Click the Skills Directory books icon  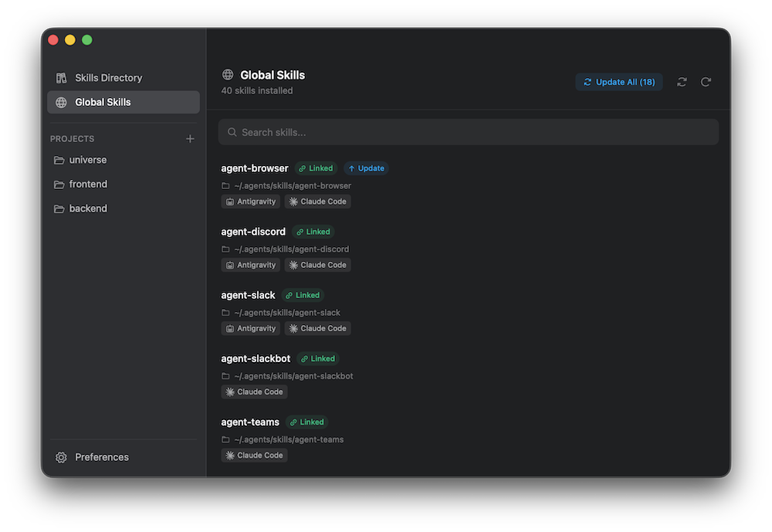pos(61,78)
